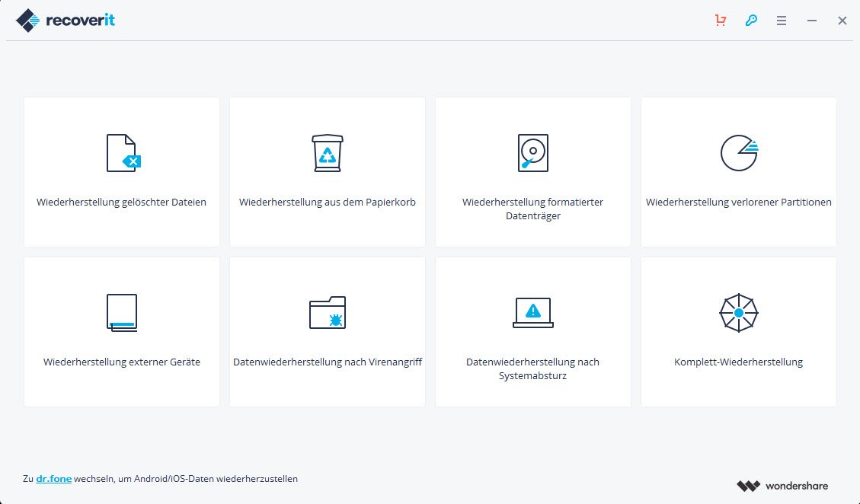Click the lost partition pie chart icon
Image resolution: width=860 pixels, height=504 pixels.
pos(739,153)
